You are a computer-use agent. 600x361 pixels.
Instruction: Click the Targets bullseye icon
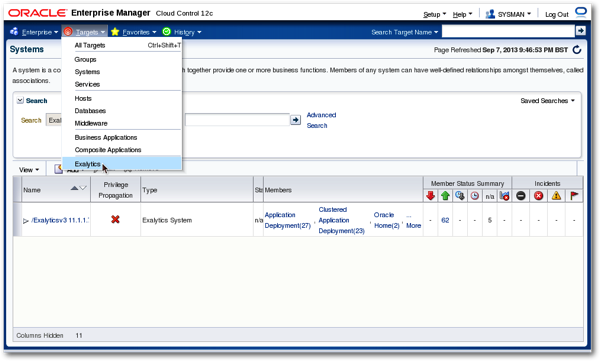(68, 32)
